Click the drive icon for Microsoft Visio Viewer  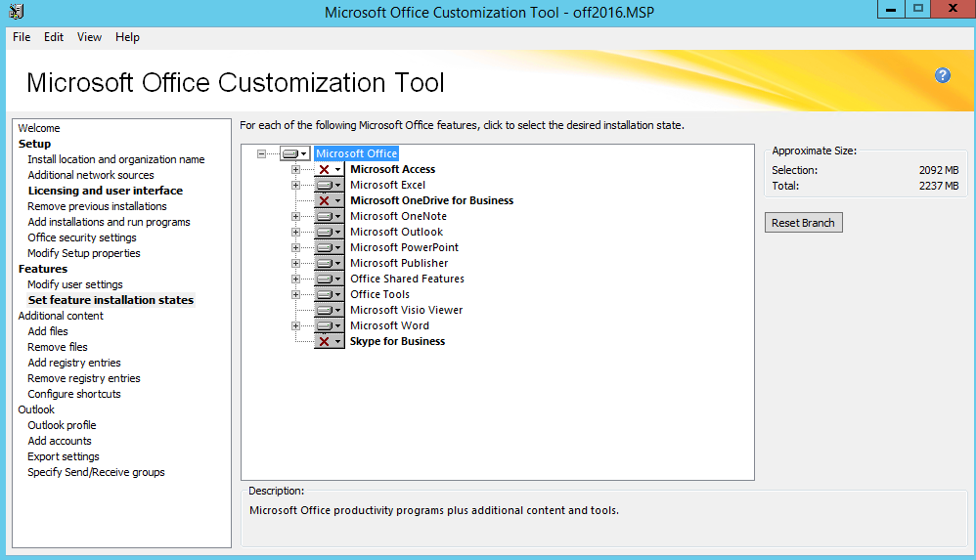pyautogui.click(x=324, y=310)
